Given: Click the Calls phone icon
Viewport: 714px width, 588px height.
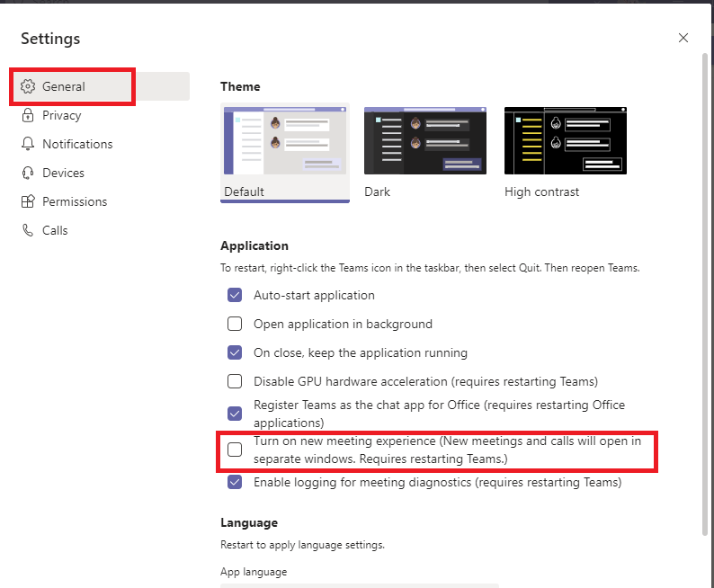Looking at the screenshot, I should click(x=28, y=230).
